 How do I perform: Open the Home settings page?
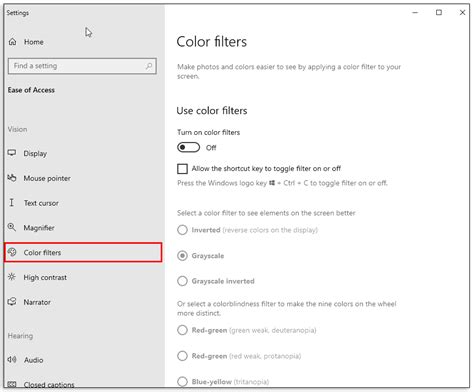(33, 42)
